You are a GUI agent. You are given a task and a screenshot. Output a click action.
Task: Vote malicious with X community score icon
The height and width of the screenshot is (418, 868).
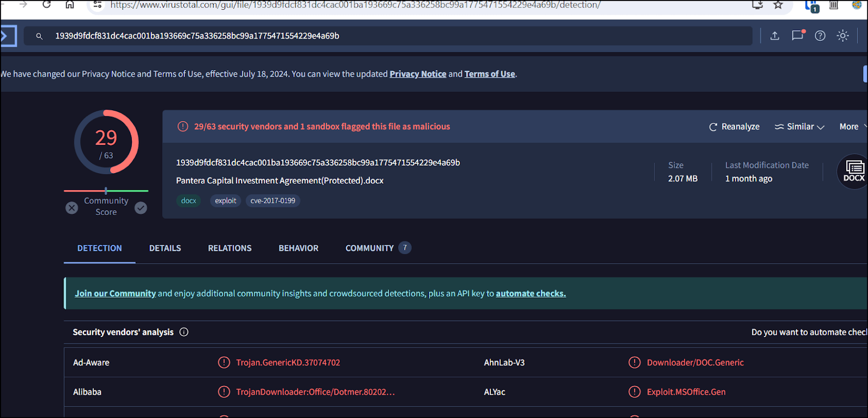[x=72, y=208]
